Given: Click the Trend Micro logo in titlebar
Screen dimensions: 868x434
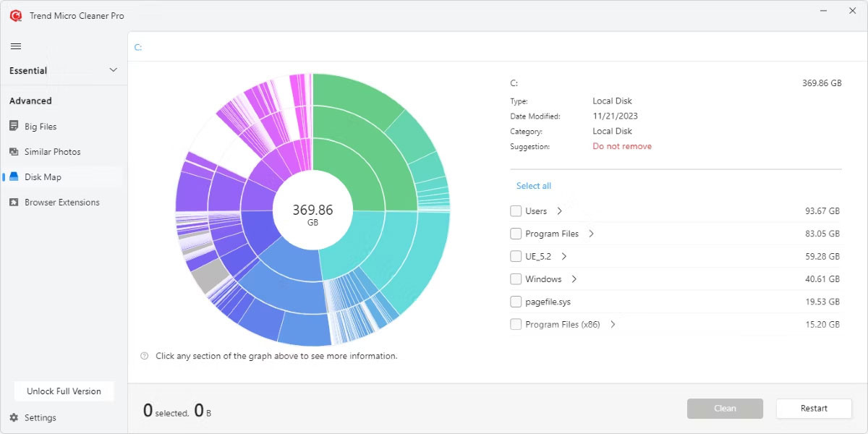Looking at the screenshot, I should (16, 14).
